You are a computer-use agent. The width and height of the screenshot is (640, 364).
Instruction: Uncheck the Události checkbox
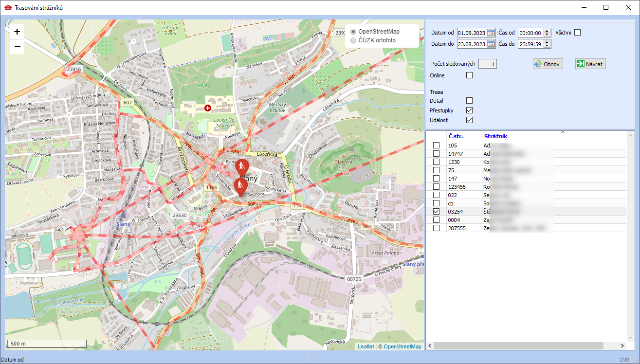point(470,120)
